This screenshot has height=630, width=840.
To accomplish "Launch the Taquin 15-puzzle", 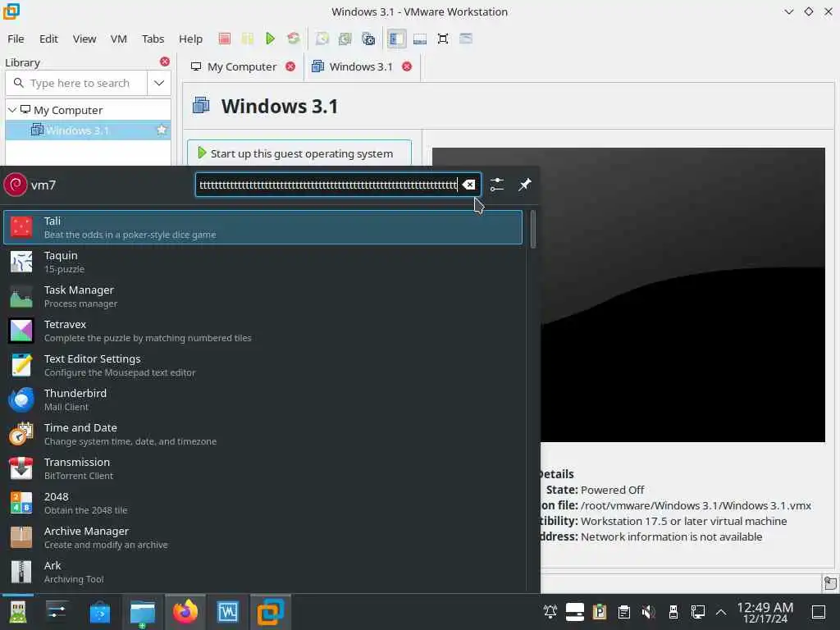I will click(262, 262).
